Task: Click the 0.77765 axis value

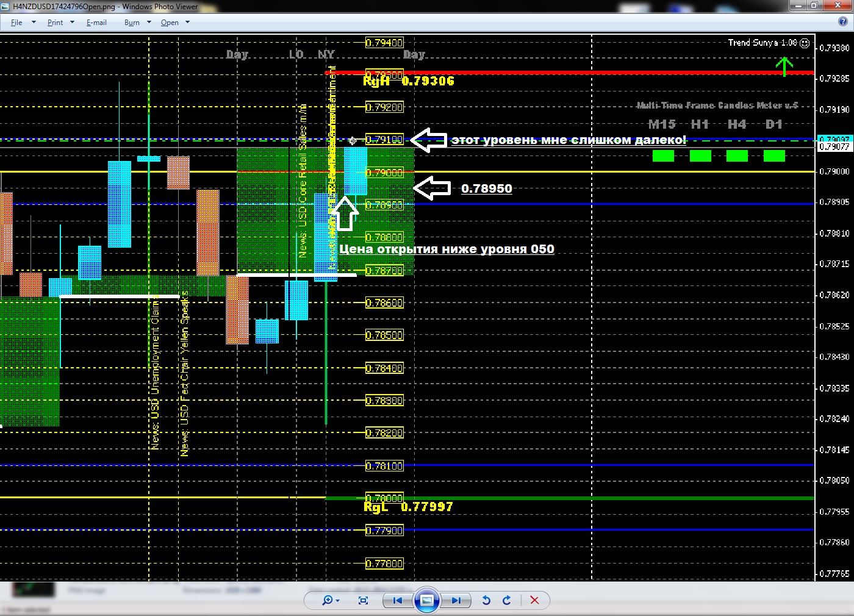Action: (834, 573)
